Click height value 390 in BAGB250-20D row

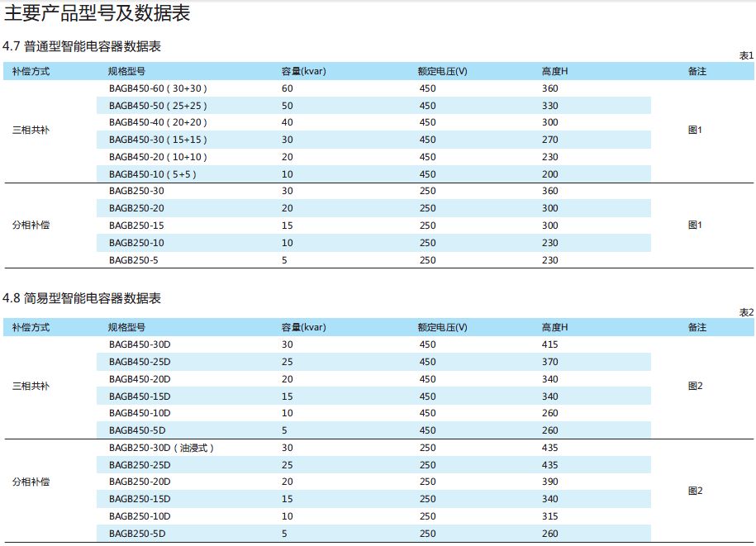[550, 482]
